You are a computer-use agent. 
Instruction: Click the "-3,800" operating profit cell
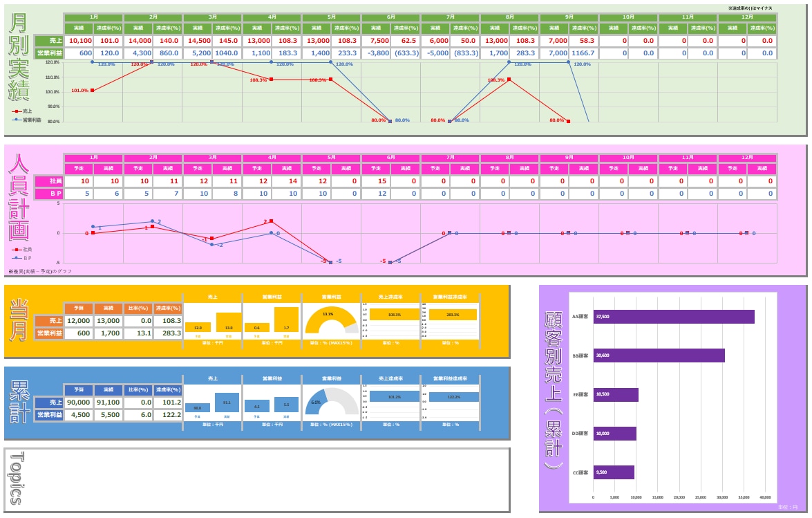[x=376, y=53]
